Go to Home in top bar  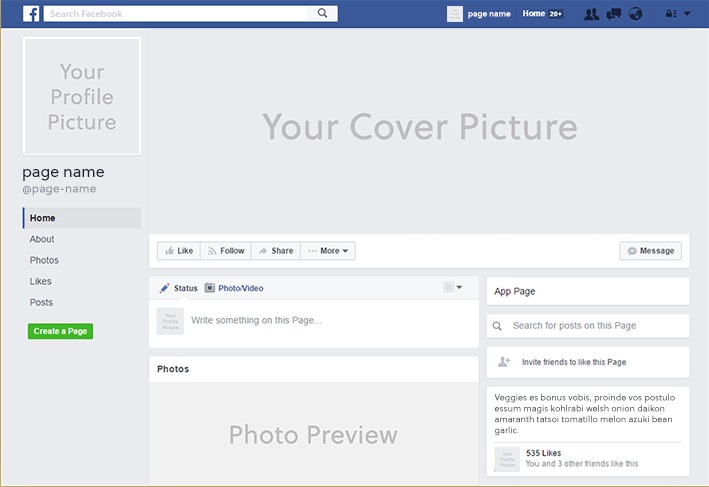click(534, 14)
